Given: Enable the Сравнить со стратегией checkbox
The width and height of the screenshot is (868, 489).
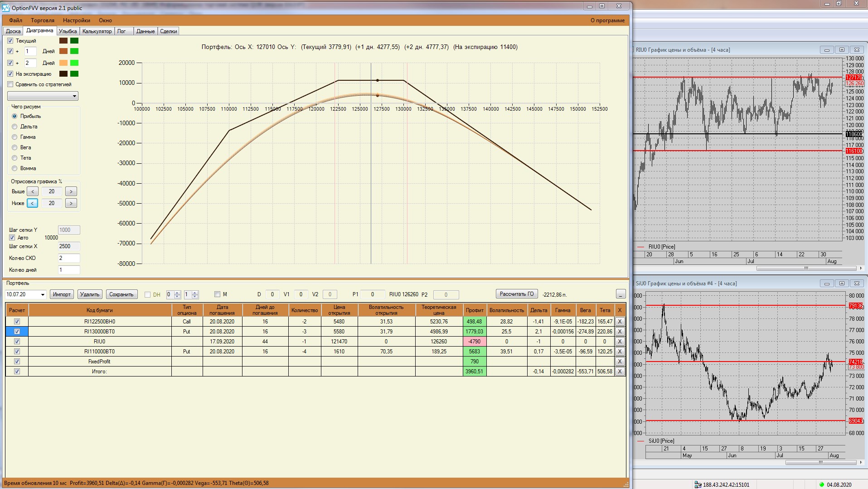Looking at the screenshot, I should tap(10, 84).
